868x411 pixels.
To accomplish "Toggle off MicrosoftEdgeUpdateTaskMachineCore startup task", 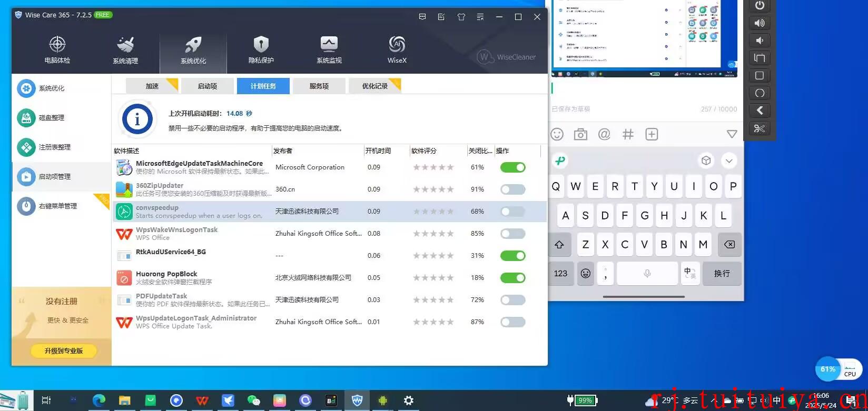I will [513, 167].
